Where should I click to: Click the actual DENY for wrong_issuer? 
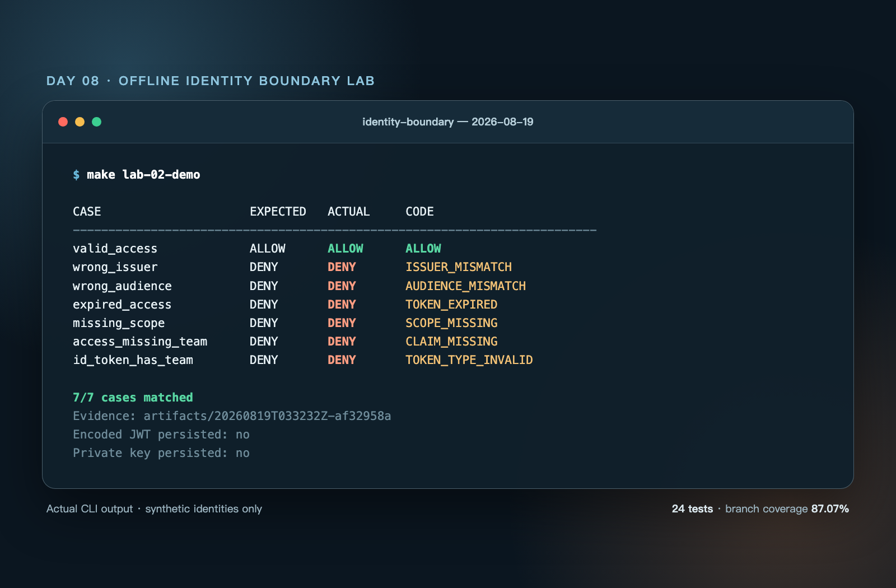[342, 267]
